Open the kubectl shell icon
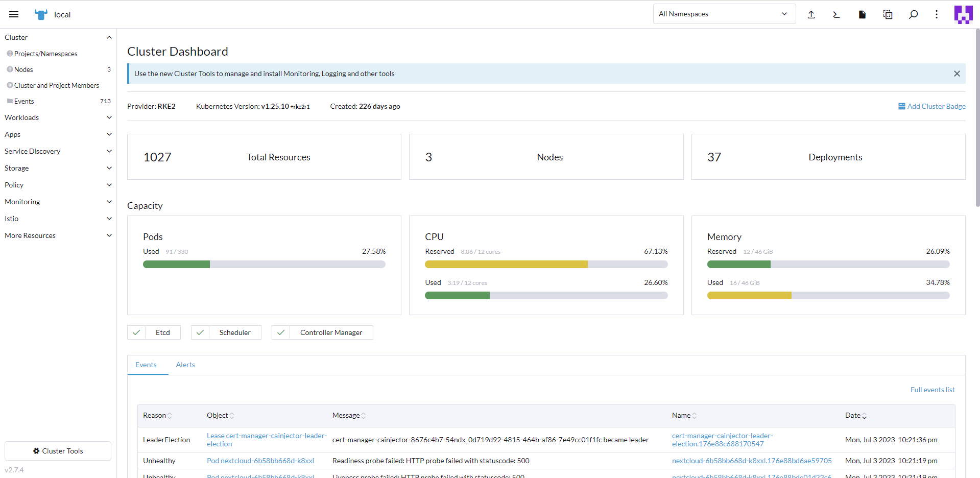Viewport: 980px width, 478px height. 836,14
